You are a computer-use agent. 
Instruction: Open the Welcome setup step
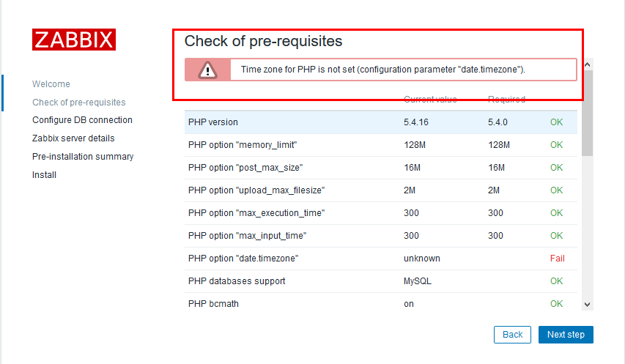tap(51, 84)
